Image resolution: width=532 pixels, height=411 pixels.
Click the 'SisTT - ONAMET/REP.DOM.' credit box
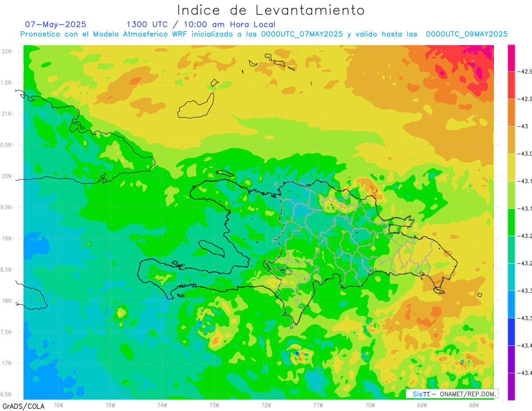click(x=452, y=394)
